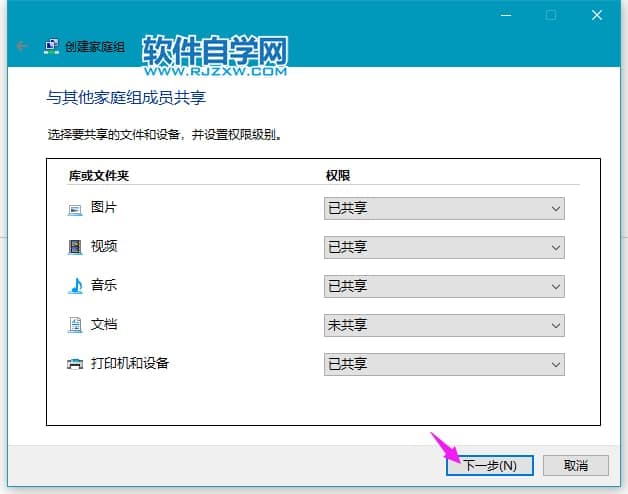The width and height of the screenshot is (628, 494).
Task: Click the 音乐 music note icon
Action: click(x=75, y=286)
